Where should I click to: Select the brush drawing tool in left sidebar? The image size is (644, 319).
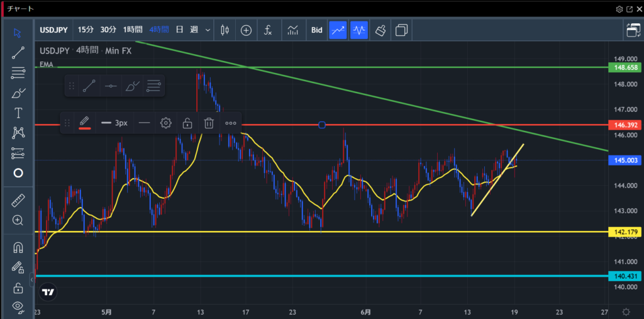(x=18, y=93)
